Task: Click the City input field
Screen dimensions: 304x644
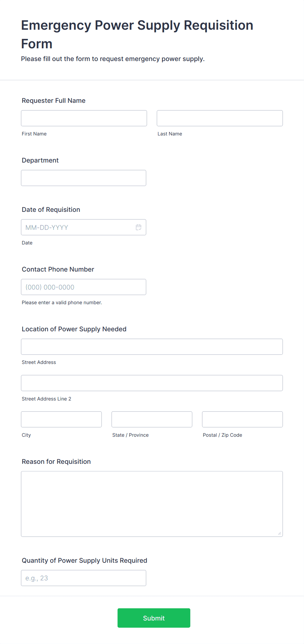Action: (x=61, y=419)
